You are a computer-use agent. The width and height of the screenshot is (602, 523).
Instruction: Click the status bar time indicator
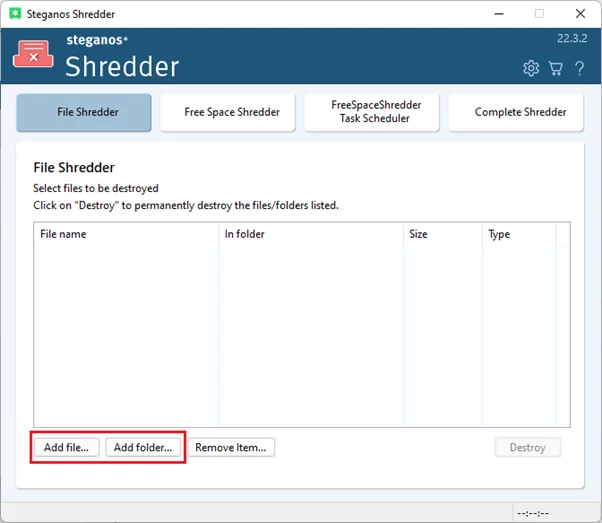[533, 513]
